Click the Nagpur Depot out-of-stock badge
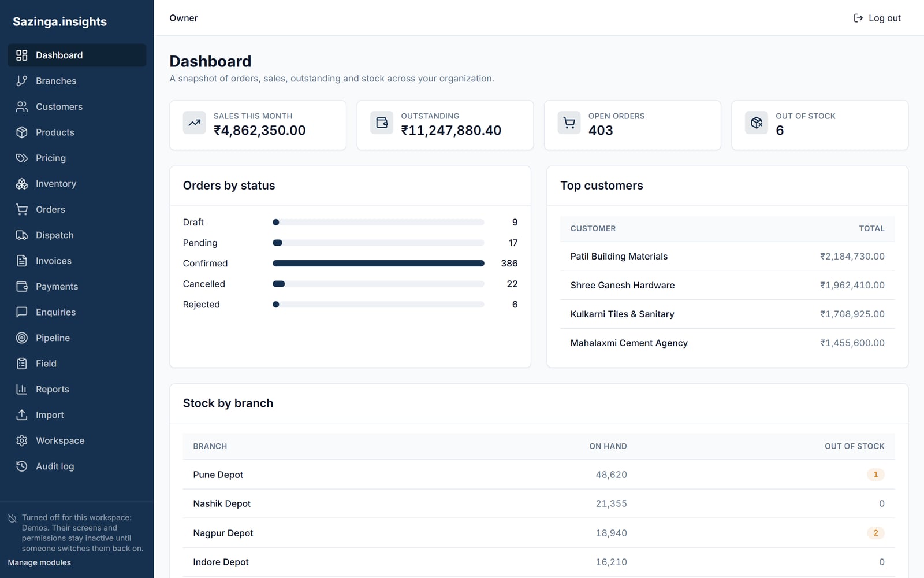The image size is (924, 578). pos(875,533)
